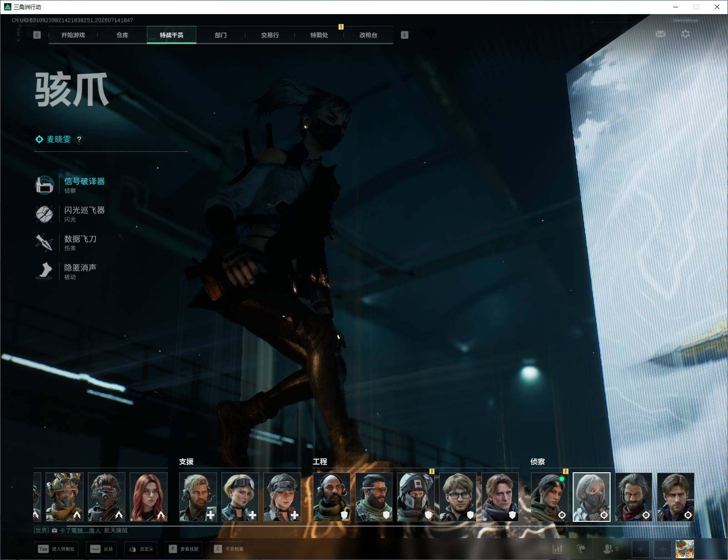Switch to the 交易行 tab
This screenshot has width=728, height=560.
coord(270,35)
